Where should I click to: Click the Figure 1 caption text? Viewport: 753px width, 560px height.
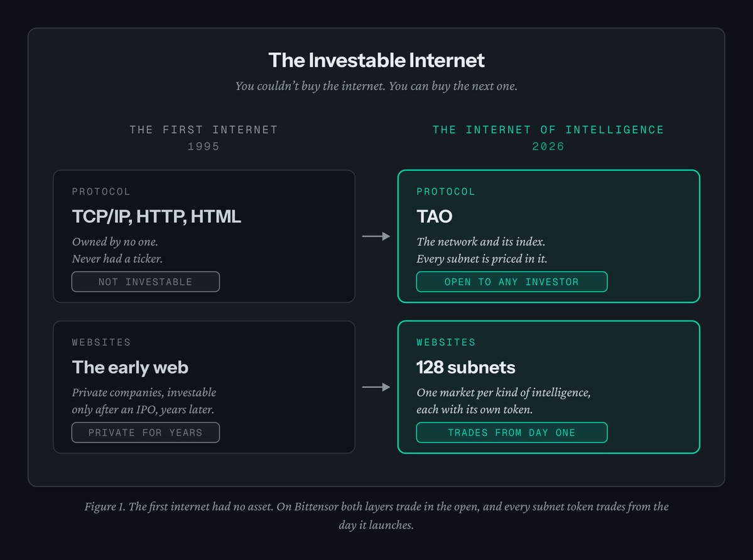[x=377, y=516]
